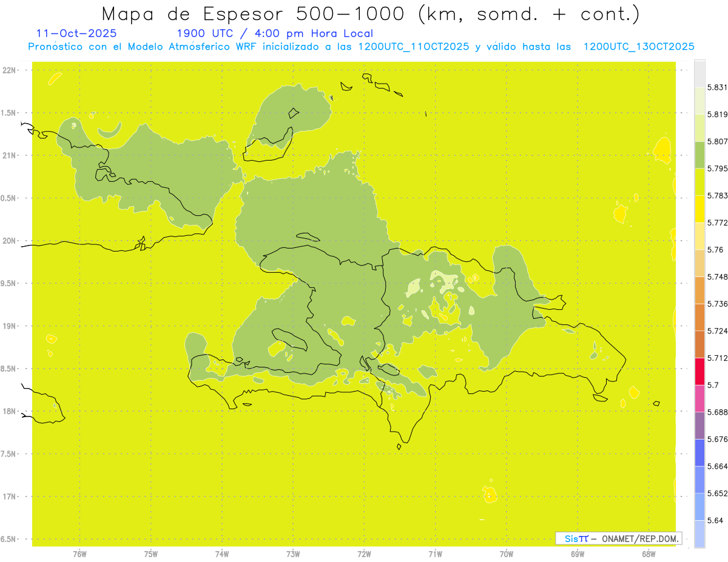This screenshot has height=562, width=728.
Task: Click the colorbar value '5.652'
Action: point(717,493)
